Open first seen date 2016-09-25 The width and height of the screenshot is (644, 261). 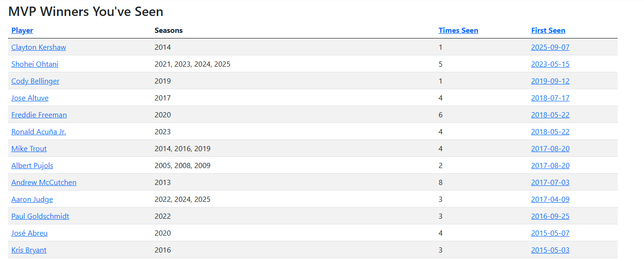550,216
